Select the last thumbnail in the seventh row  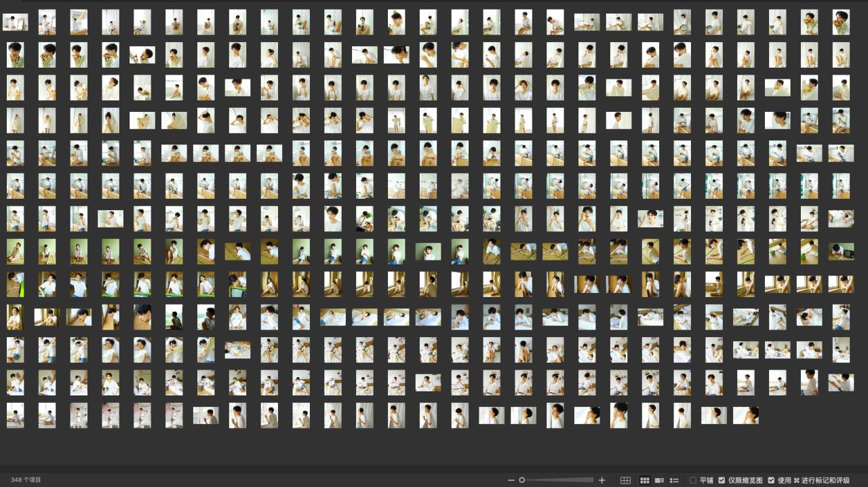(841, 218)
